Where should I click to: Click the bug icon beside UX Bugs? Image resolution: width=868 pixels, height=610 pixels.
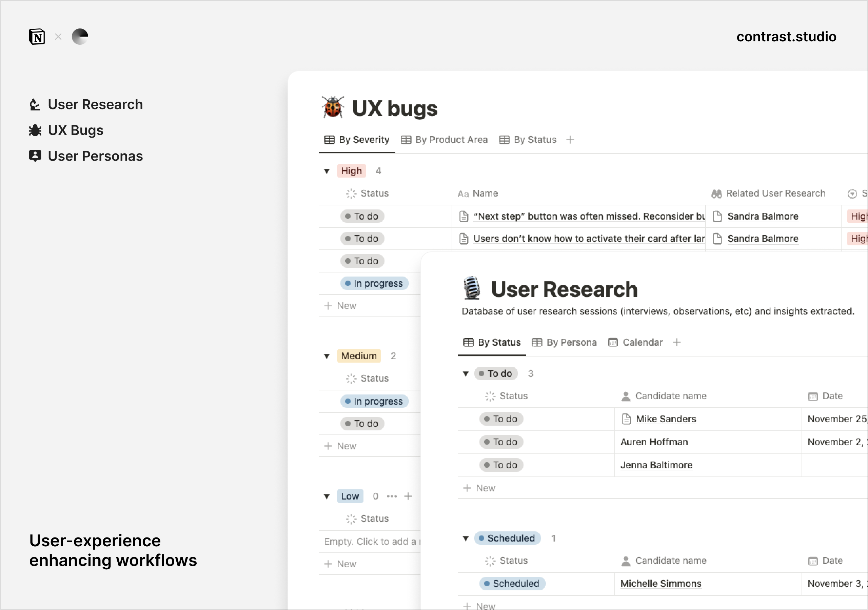35,130
